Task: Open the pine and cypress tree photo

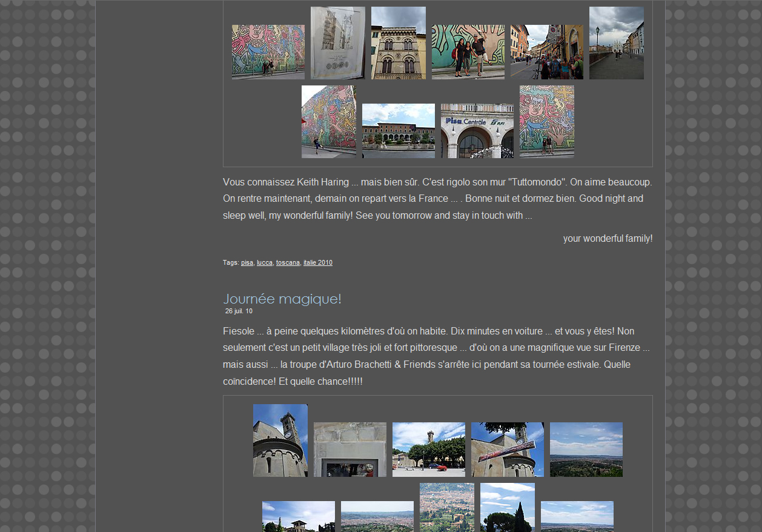Action: [x=507, y=508]
